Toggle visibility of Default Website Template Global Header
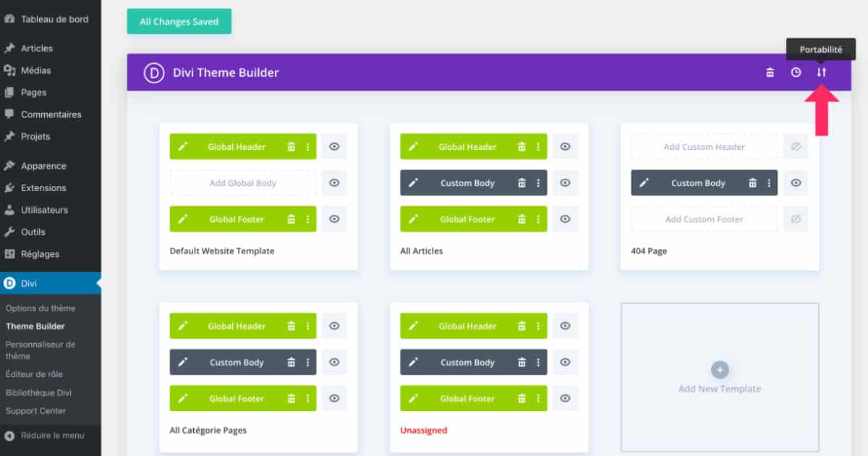 334,147
